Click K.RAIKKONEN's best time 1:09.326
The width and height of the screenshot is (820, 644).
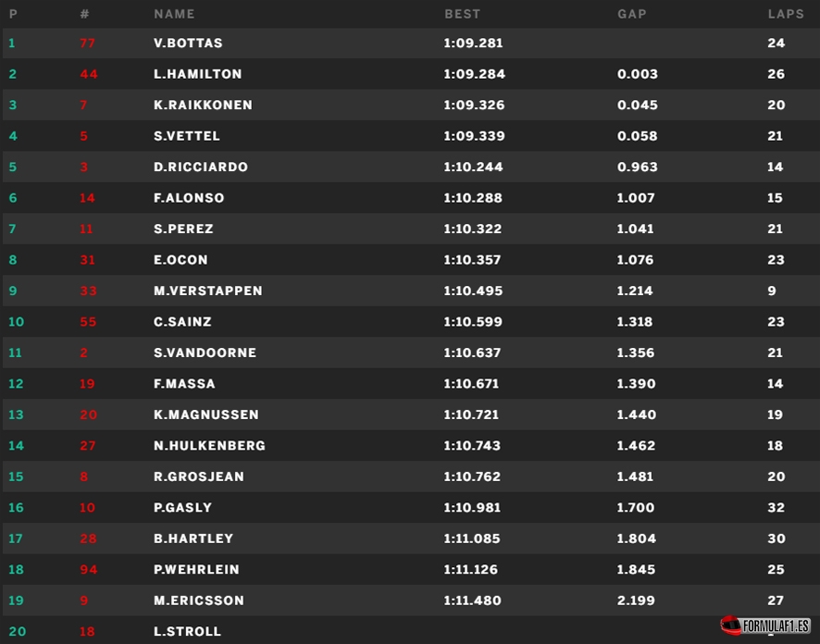pos(474,105)
